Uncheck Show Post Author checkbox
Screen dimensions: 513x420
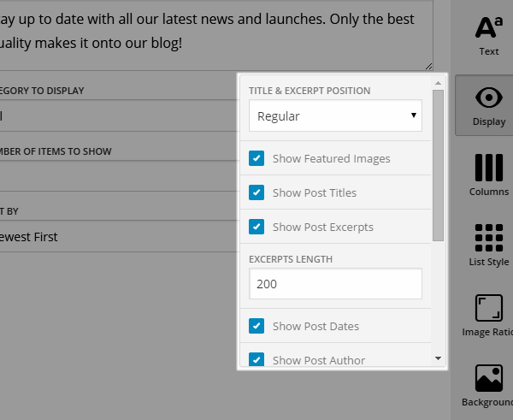coord(256,359)
